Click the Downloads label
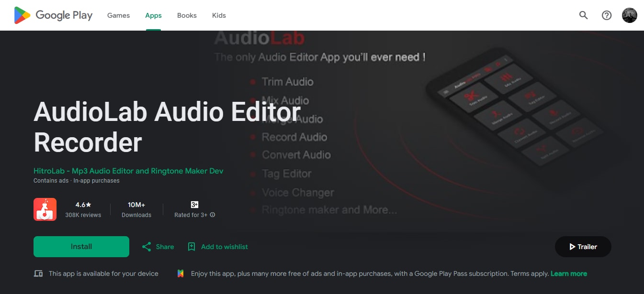 pyautogui.click(x=136, y=215)
